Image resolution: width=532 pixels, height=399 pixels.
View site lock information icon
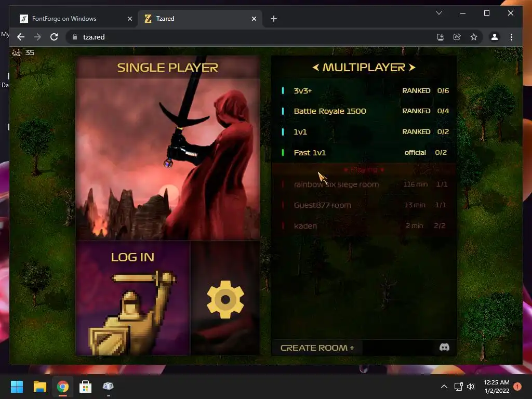point(75,37)
